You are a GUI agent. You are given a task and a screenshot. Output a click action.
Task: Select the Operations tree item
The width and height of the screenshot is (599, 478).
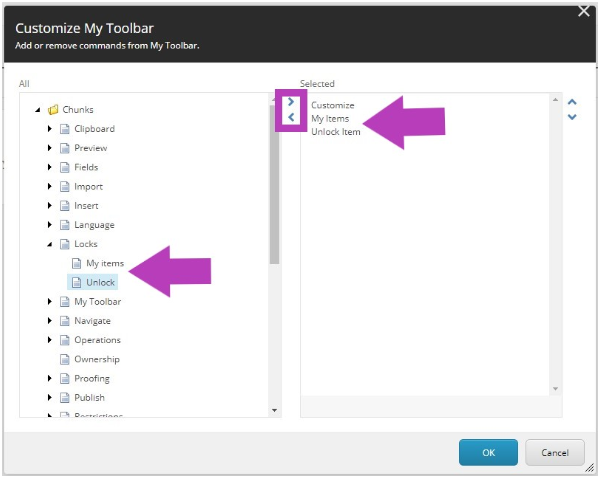tap(97, 340)
